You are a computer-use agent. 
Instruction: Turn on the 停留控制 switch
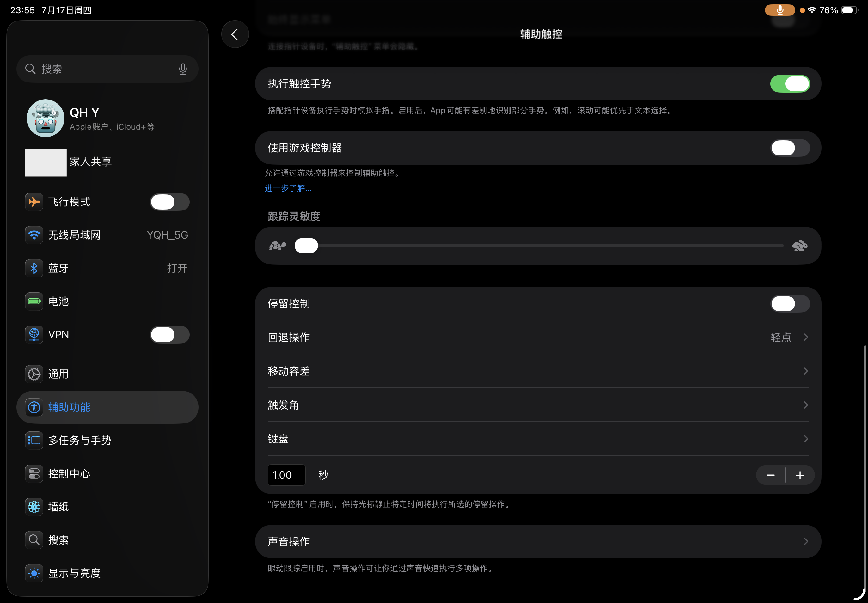click(790, 304)
